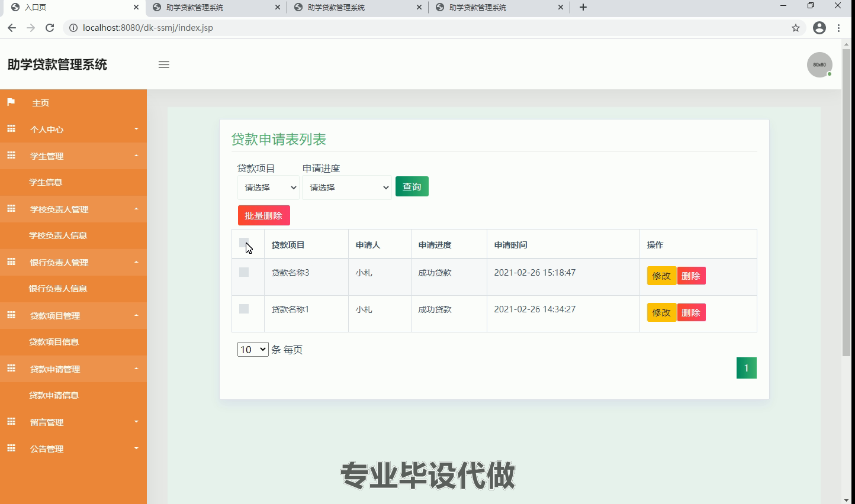This screenshot has width=855, height=504.
Task: Click the grid icon beside 贷款申请管理
Action: click(x=11, y=369)
